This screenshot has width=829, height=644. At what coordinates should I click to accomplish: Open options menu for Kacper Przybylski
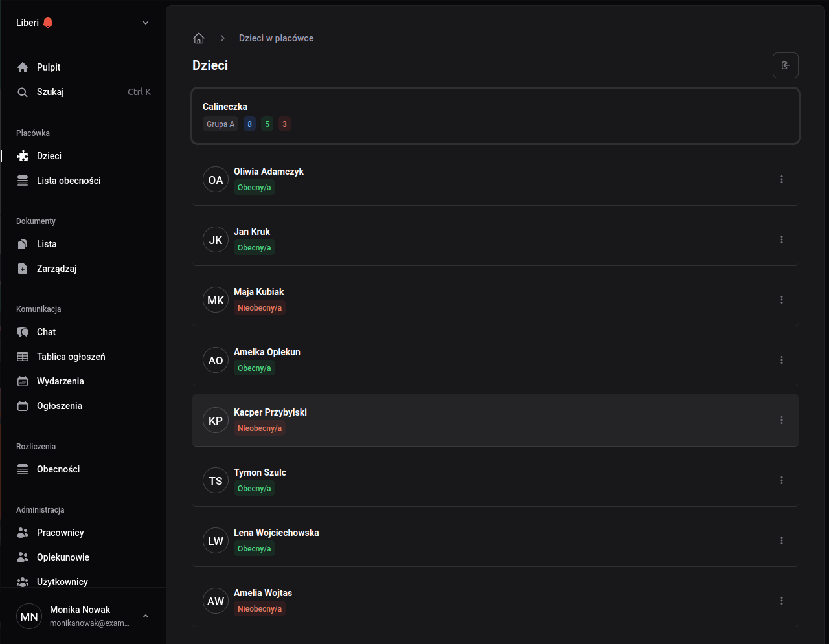coord(782,420)
